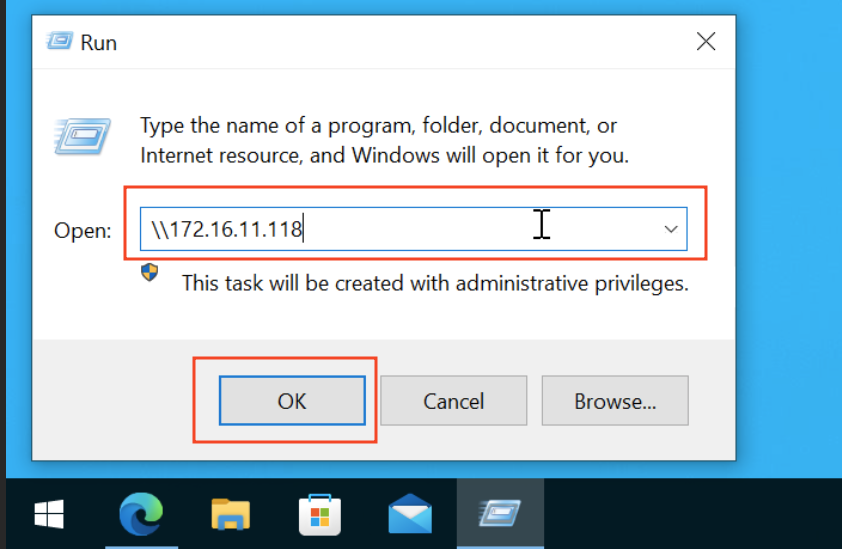The image size is (842, 549).
Task: Open the Mail app from the taskbar
Action: (x=410, y=515)
